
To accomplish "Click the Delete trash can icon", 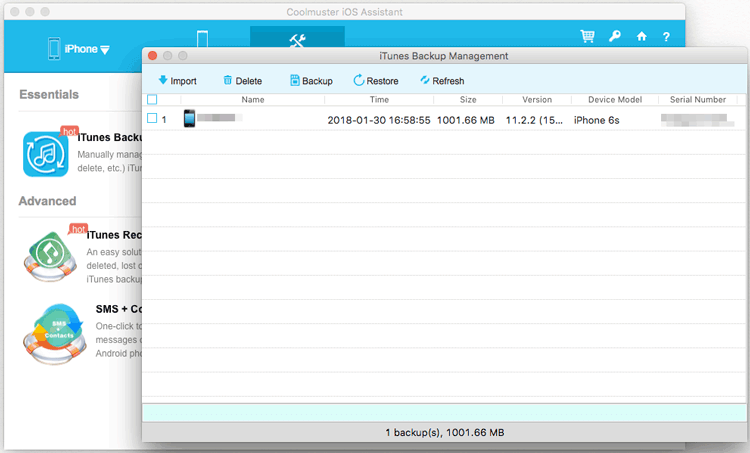I will point(228,80).
